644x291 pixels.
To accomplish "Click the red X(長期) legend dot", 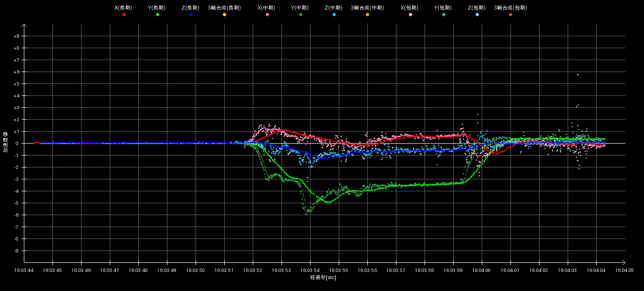I will point(124,15).
